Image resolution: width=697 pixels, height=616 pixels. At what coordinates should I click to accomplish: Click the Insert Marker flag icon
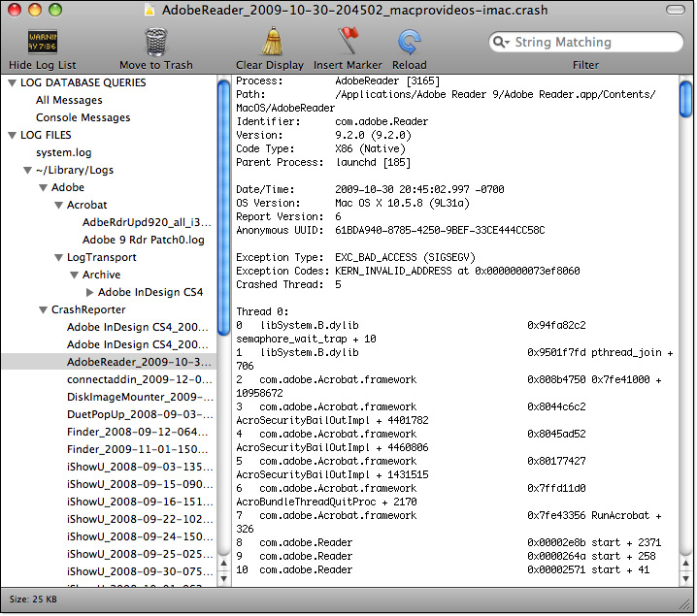tap(348, 42)
